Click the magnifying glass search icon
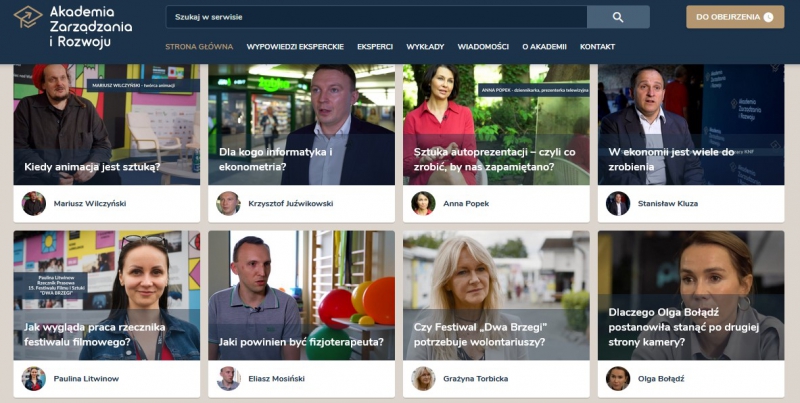The height and width of the screenshot is (403, 800). coord(618,17)
